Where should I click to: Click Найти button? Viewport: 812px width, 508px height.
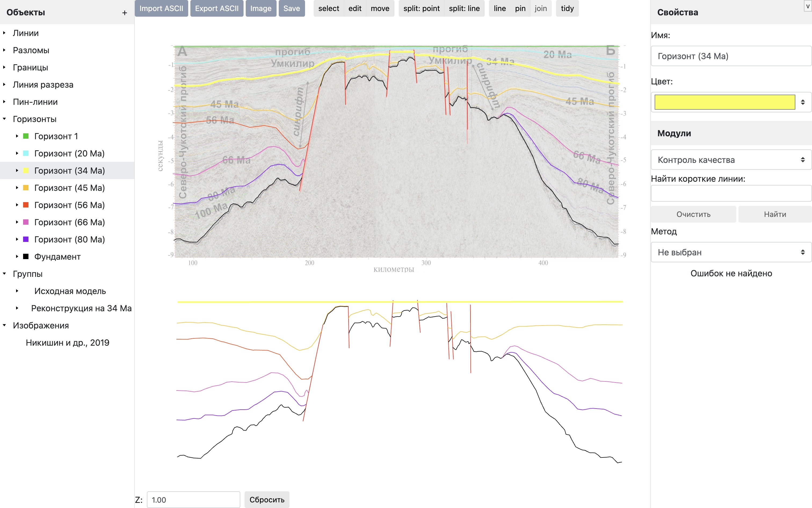775,214
